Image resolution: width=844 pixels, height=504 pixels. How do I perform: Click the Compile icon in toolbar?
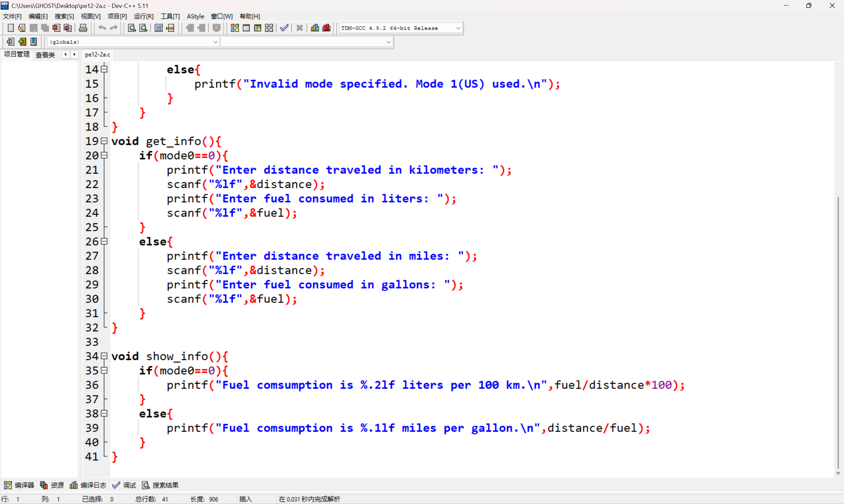coord(235,28)
